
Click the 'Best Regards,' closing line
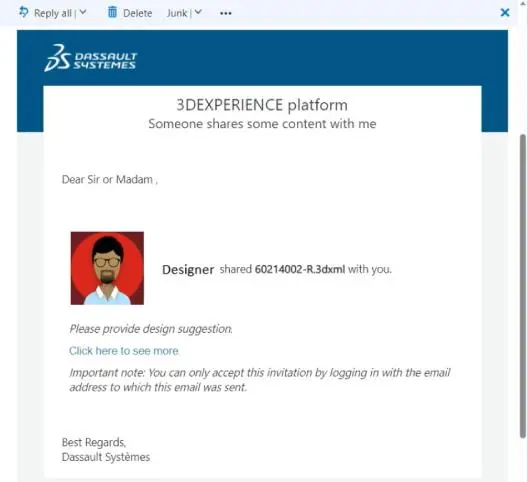pyautogui.click(x=94, y=442)
